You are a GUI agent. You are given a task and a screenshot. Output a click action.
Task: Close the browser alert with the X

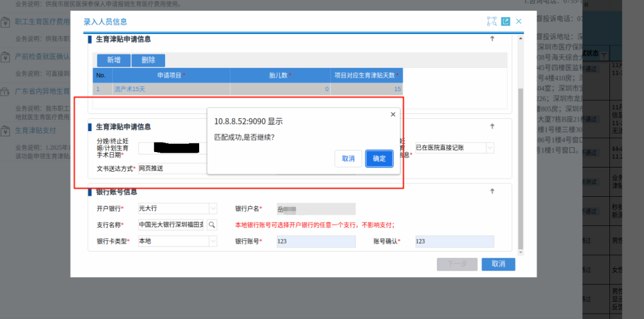(x=392, y=114)
